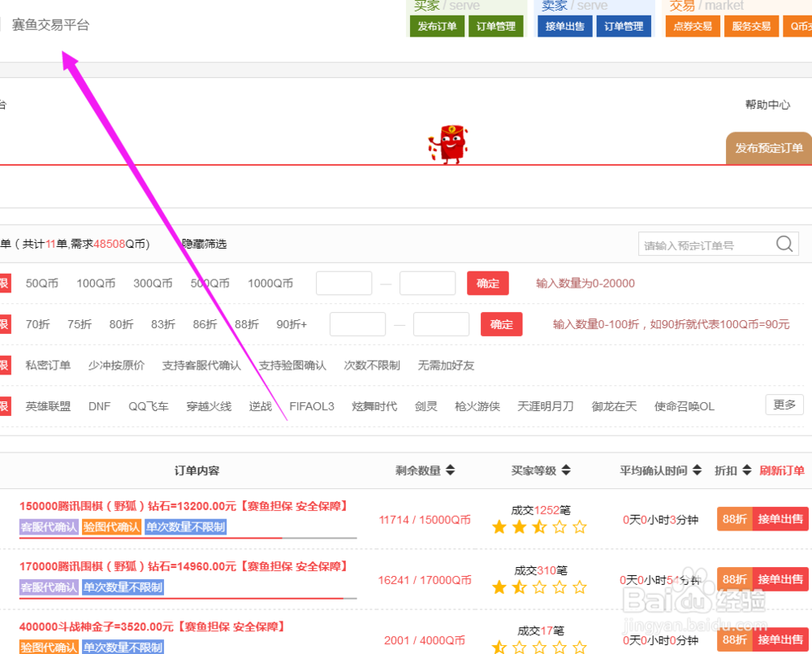Select 1000Q币 quantity filter

pyautogui.click(x=270, y=284)
